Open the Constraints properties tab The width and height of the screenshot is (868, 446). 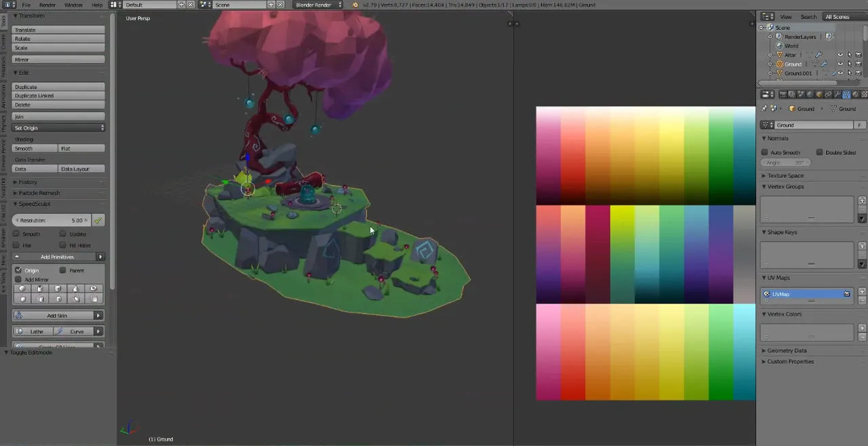click(828, 94)
